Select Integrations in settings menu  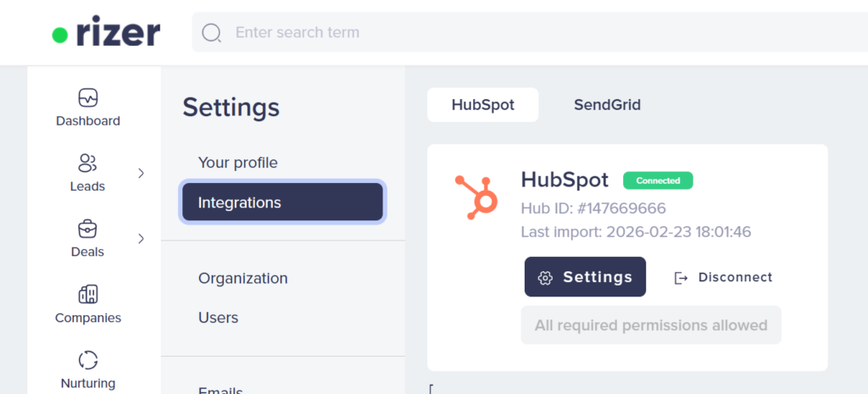click(282, 203)
